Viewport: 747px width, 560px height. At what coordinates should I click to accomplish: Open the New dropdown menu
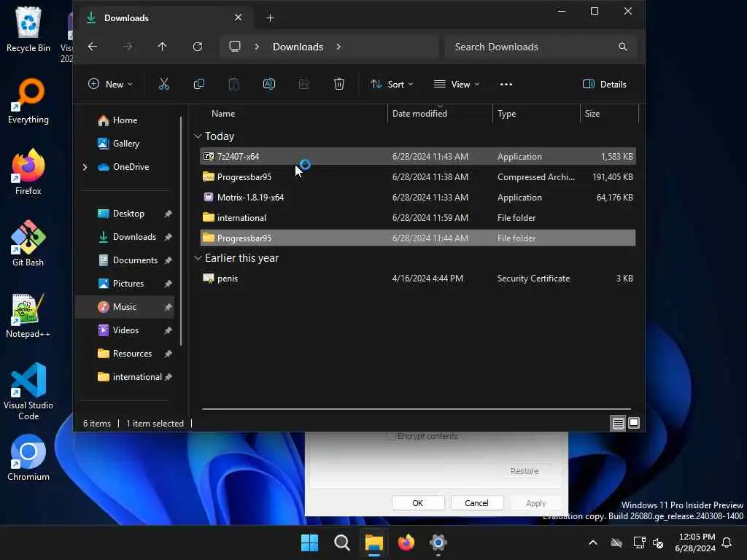tap(111, 85)
